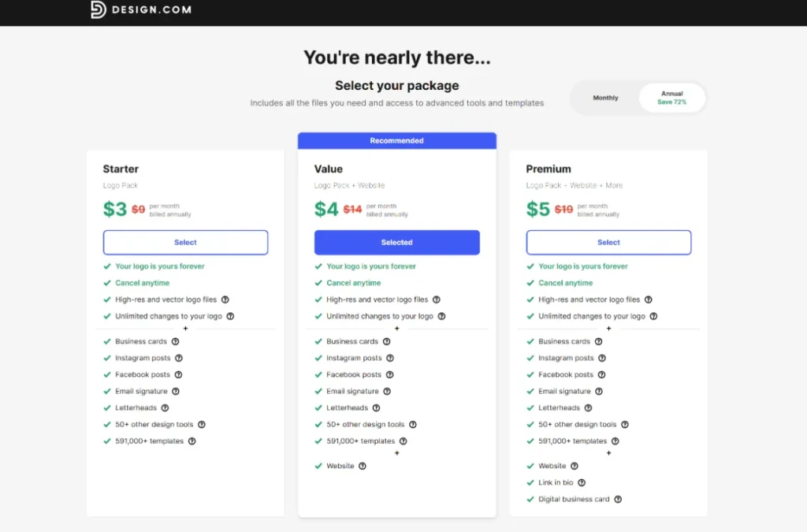Click 591,000+ templates info icon in Starter column
807x532 pixels.
tap(191, 441)
